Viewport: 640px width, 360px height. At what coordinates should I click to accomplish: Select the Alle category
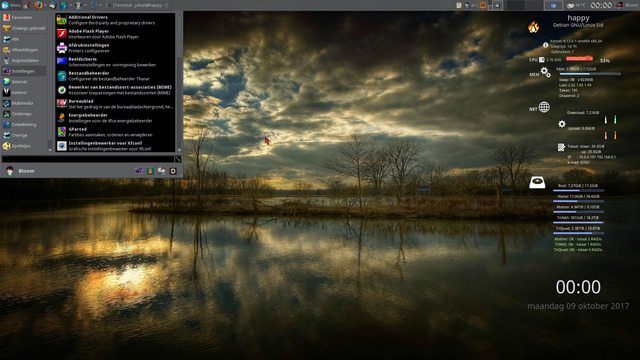tap(24, 39)
